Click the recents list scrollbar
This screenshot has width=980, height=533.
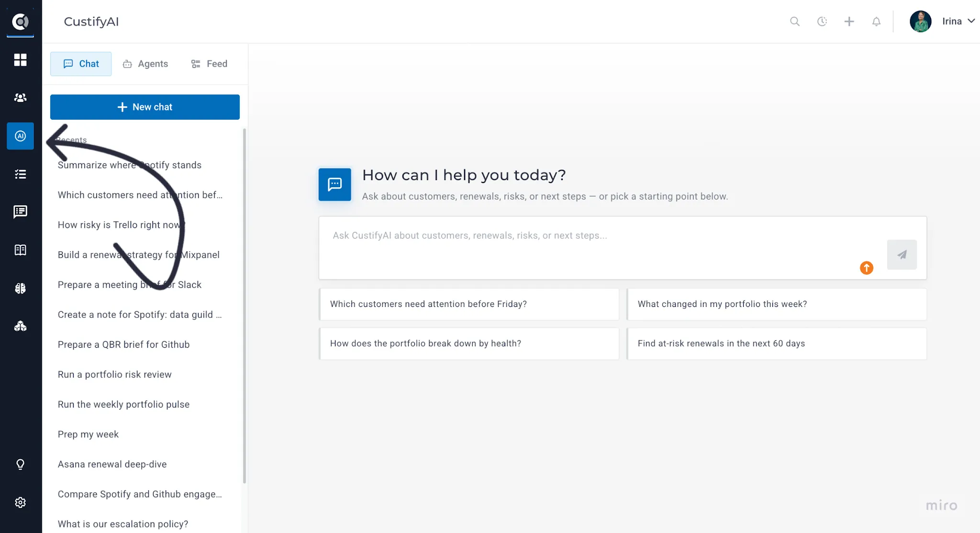coord(245,306)
